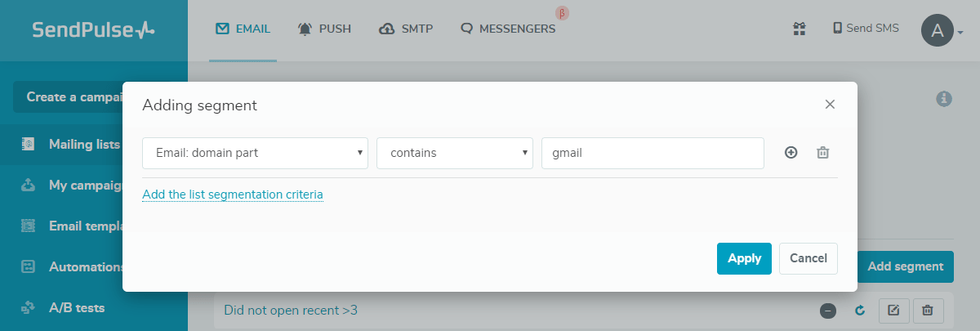Expand the account avatar menu
Screen dimensions: 980x331
[x=942, y=31]
